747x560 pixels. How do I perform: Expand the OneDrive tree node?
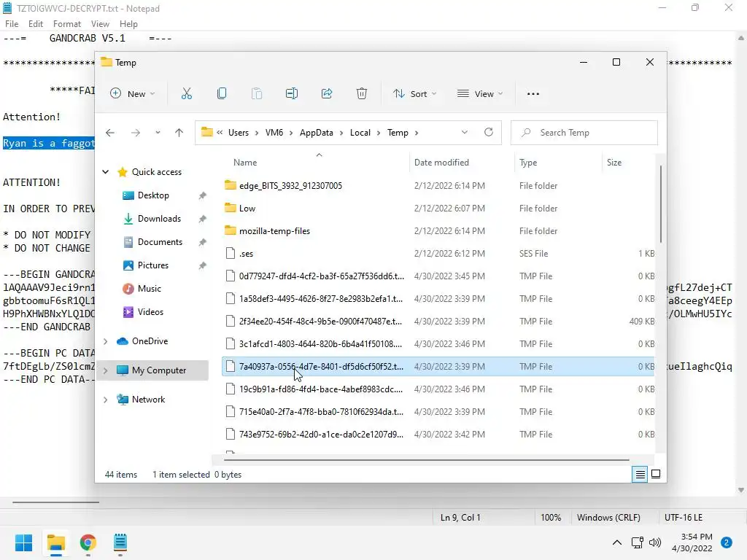[x=106, y=341]
